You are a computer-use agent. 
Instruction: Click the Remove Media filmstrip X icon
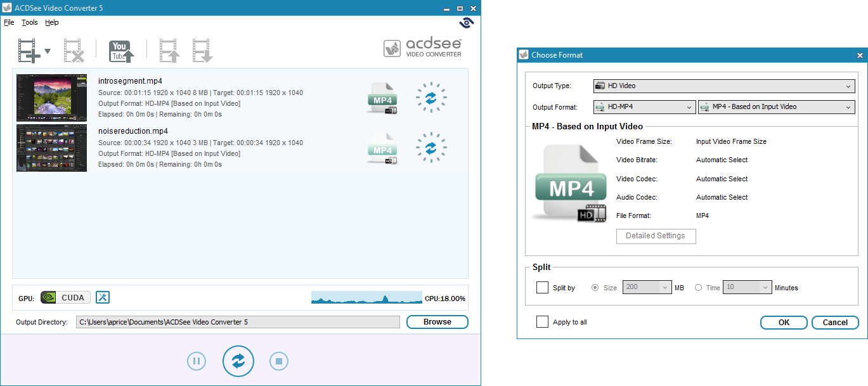coord(74,51)
